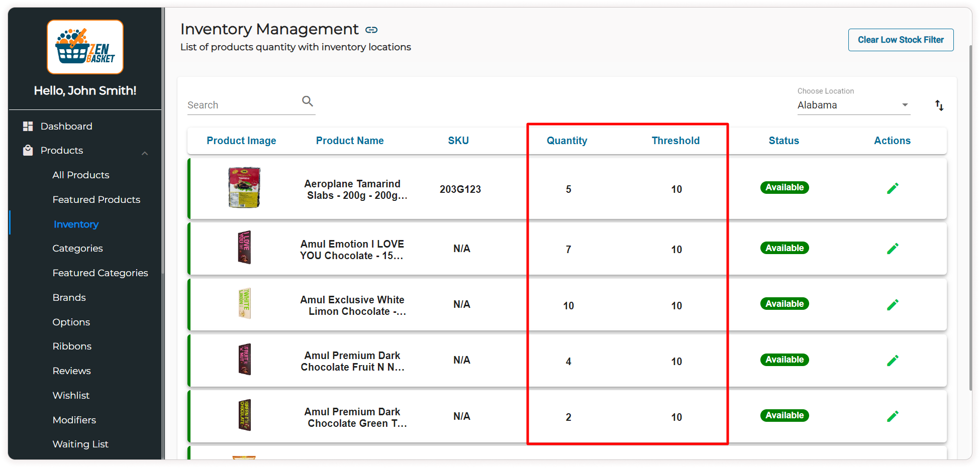980x468 pixels.
Task: Edit Amul Exclusive White Limon inventory
Action: [893, 305]
